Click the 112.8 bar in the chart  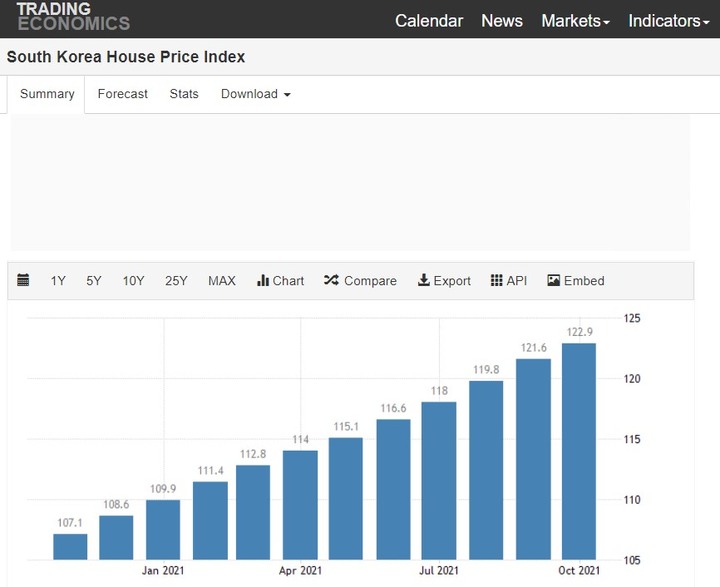pyautogui.click(x=253, y=512)
